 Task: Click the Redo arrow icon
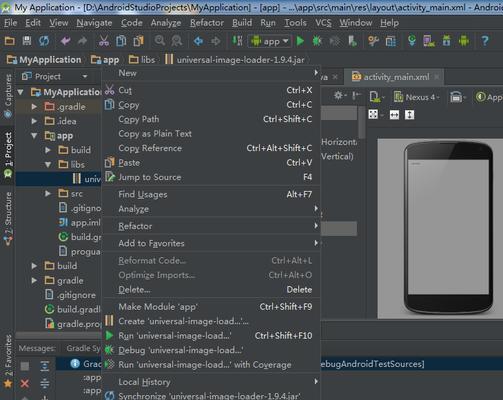[x=82, y=41]
